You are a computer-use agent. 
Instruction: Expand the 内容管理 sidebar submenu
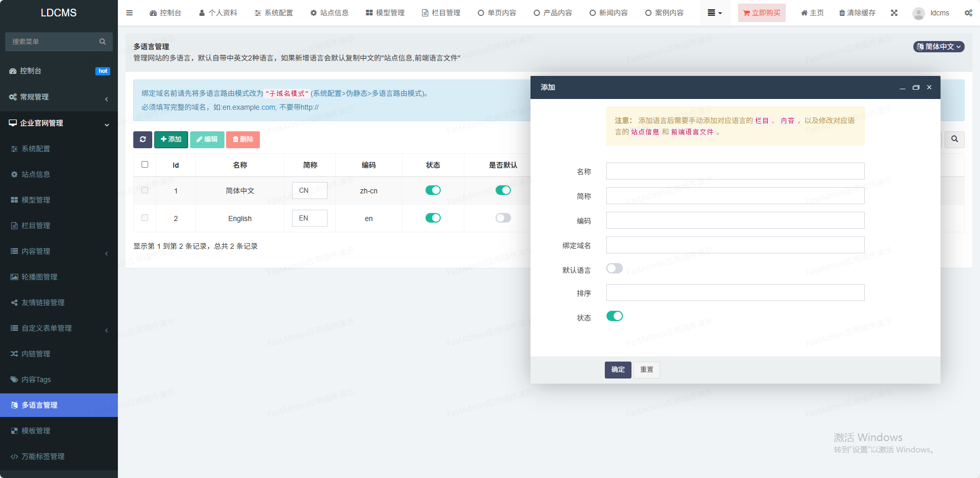pos(59,251)
